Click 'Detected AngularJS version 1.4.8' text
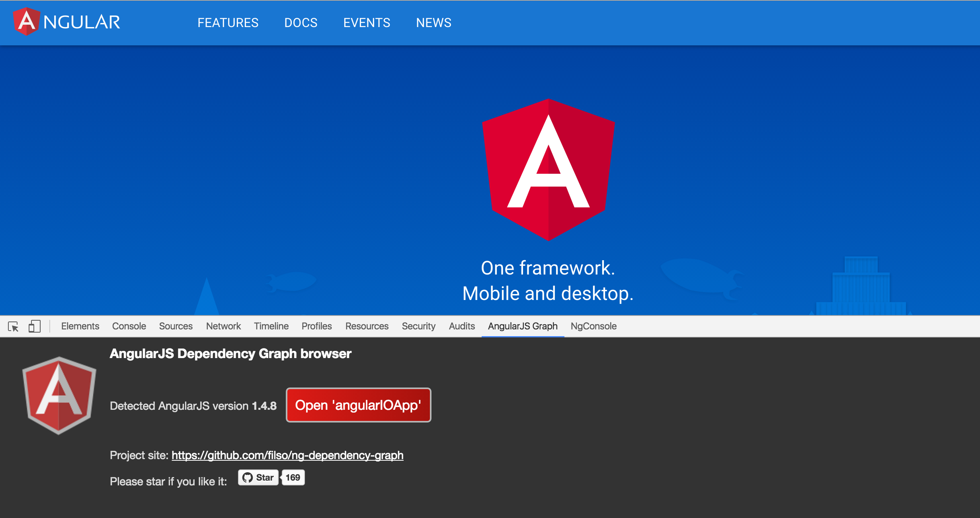Image resolution: width=980 pixels, height=518 pixels. (x=193, y=406)
